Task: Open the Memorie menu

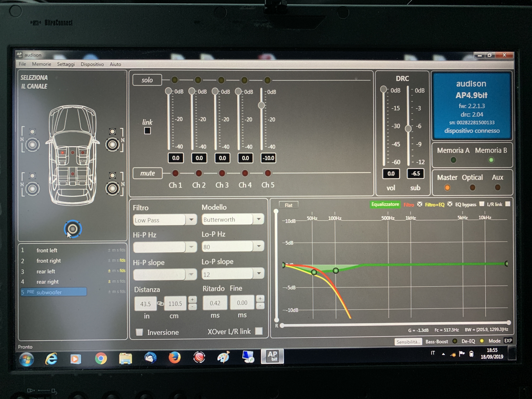Action: [x=42, y=64]
